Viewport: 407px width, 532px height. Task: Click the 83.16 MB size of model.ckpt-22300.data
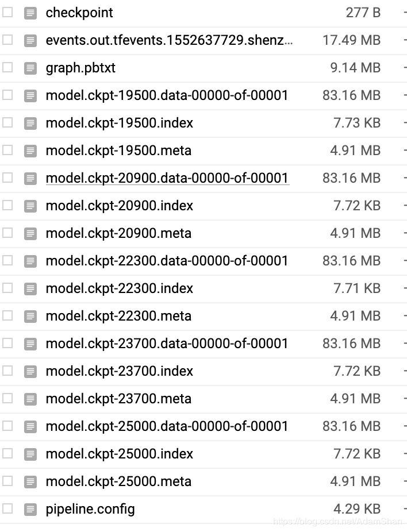[x=351, y=261]
